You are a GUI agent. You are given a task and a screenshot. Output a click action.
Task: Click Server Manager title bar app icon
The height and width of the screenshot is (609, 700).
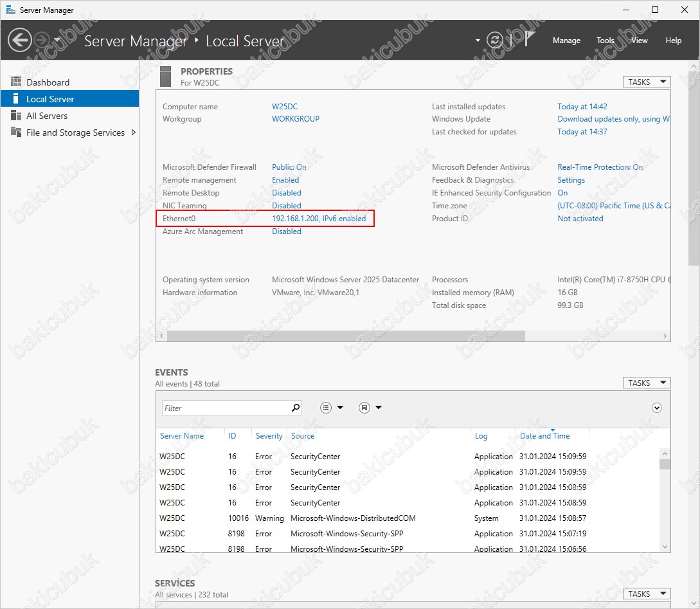click(x=11, y=10)
